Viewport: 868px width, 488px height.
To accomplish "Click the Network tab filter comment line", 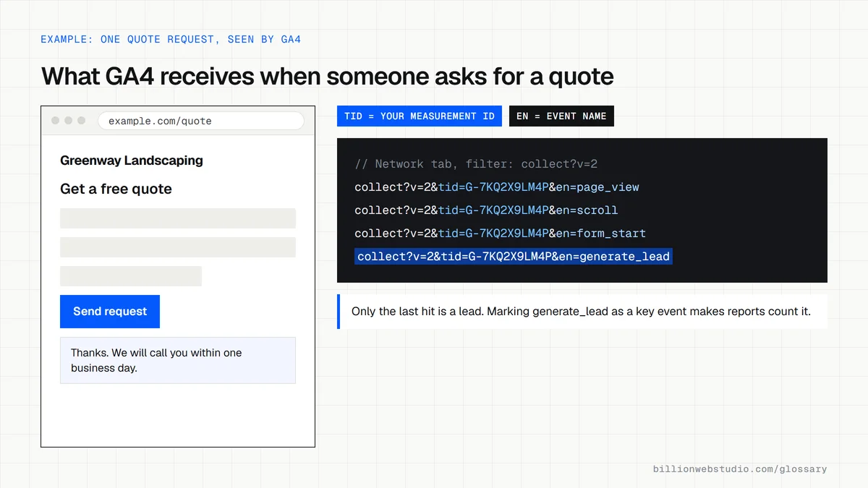I will coord(476,164).
